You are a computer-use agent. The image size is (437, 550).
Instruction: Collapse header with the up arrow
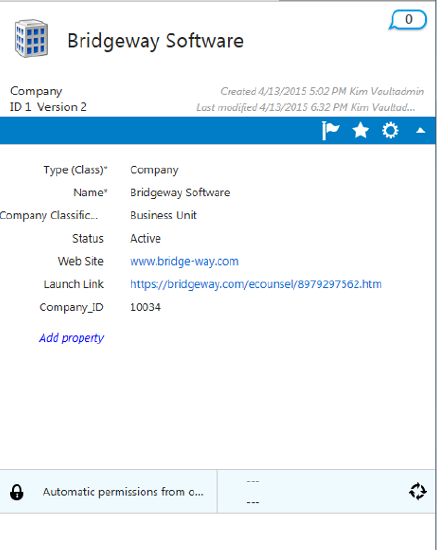[421, 131]
